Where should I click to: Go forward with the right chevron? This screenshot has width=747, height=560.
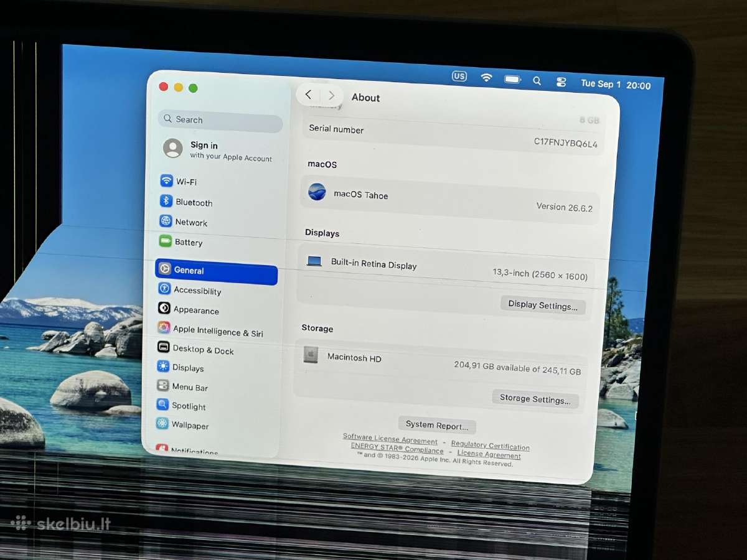pyautogui.click(x=331, y=95)
